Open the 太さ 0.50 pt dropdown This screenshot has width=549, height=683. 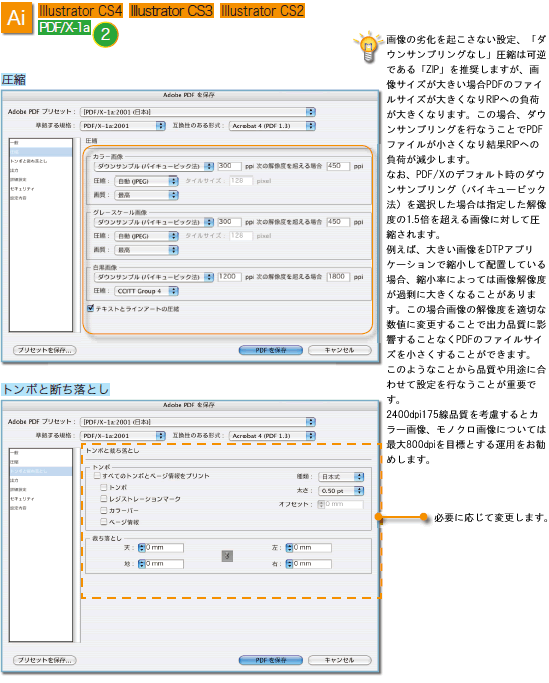click(341, 491)
